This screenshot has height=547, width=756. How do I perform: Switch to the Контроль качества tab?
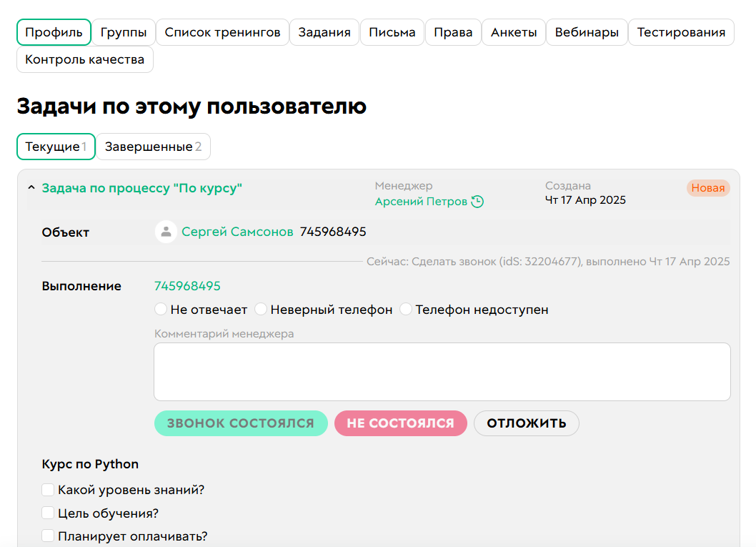point(84,59)
